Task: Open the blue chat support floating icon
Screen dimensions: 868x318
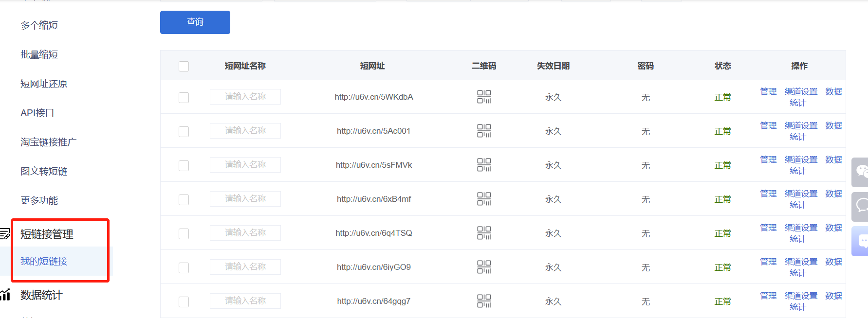Action: point(861,241)
